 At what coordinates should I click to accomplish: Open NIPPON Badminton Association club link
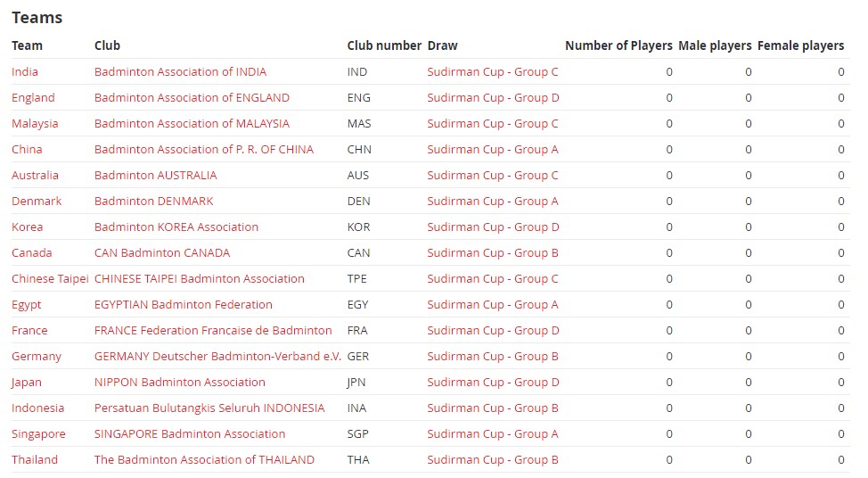pyautogui.click(x=179, y=383)
